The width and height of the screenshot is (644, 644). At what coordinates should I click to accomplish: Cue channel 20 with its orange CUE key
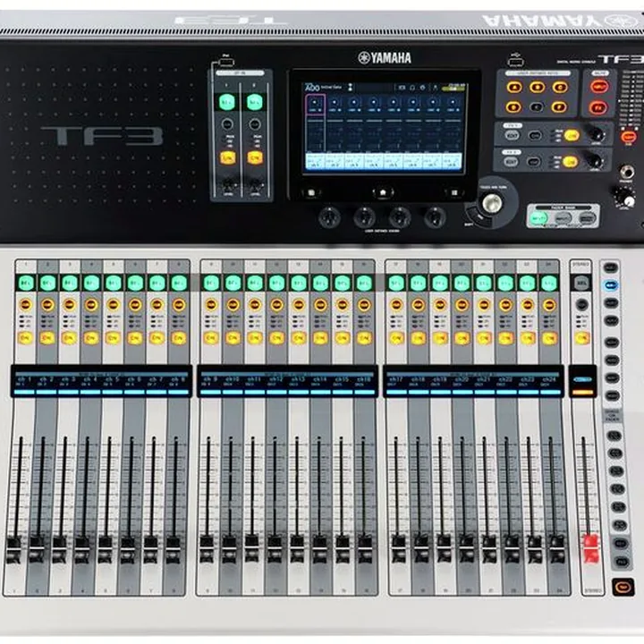coord(462,305)
